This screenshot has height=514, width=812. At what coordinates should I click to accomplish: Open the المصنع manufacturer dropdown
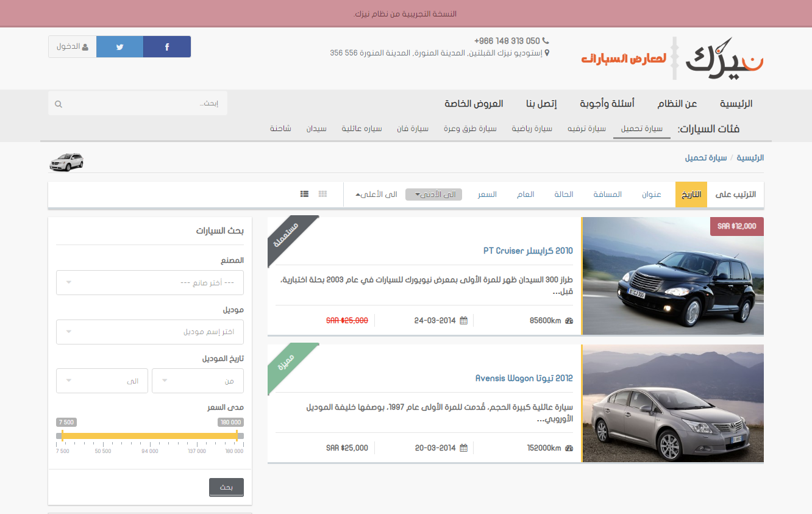point(150,283)
